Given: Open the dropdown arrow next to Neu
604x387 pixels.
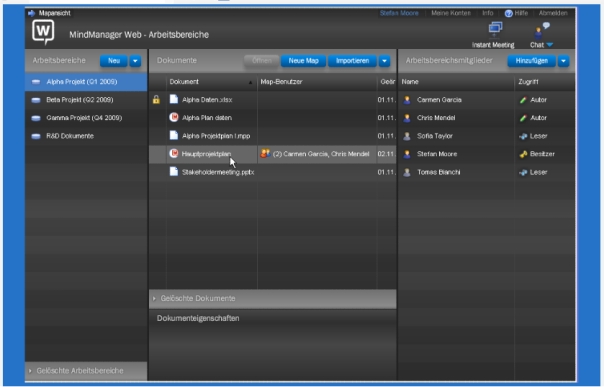Looking at the screenshot, I should pyautogui.click(x=135, y=61).
